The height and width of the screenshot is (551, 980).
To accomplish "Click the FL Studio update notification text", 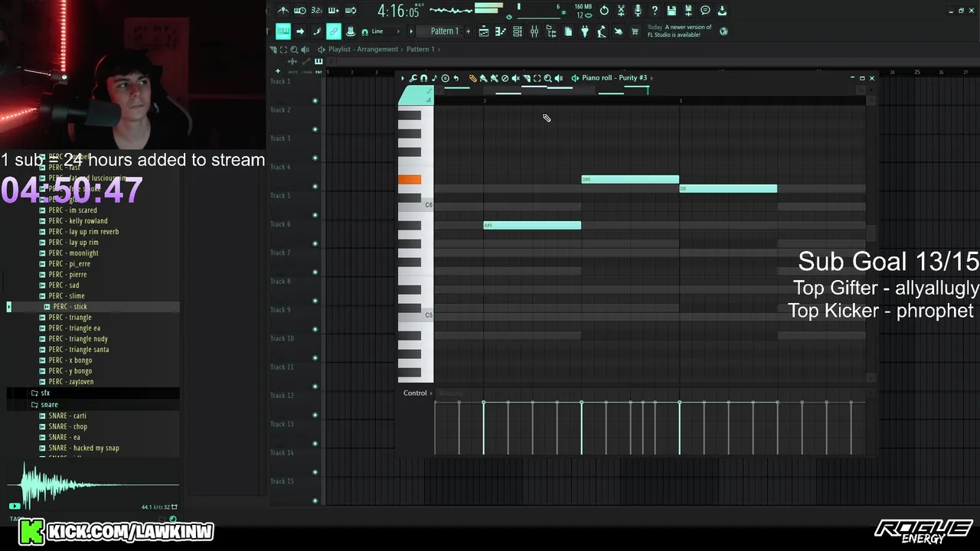I will click(680, 31).
